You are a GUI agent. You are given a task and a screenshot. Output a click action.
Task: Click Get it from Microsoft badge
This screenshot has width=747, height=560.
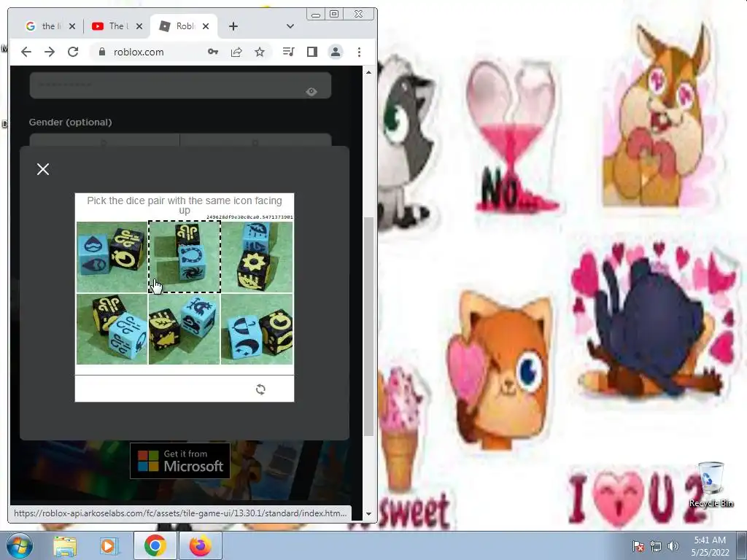click(x=180, y=461)
